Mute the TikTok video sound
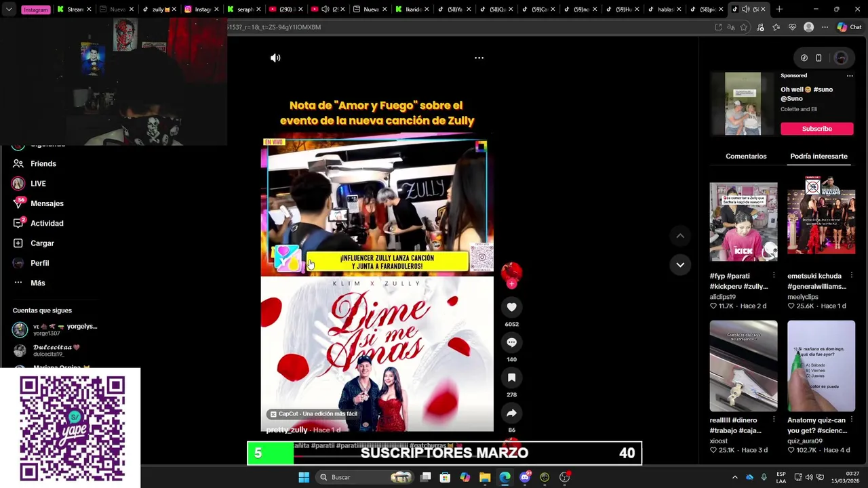Viewport: 868px width, 488px height. tap(275, 58)
